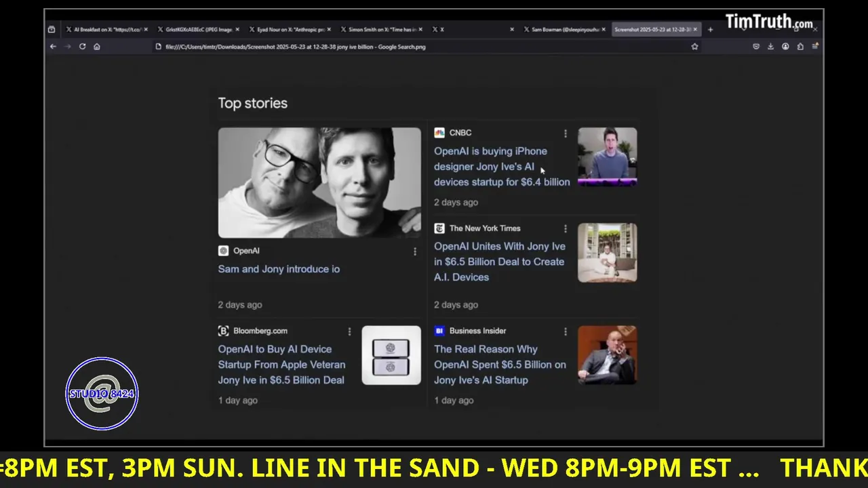This screenshot has height=488, width=868.
Task: Click The New York Times source name
Action: coord(485,228)
